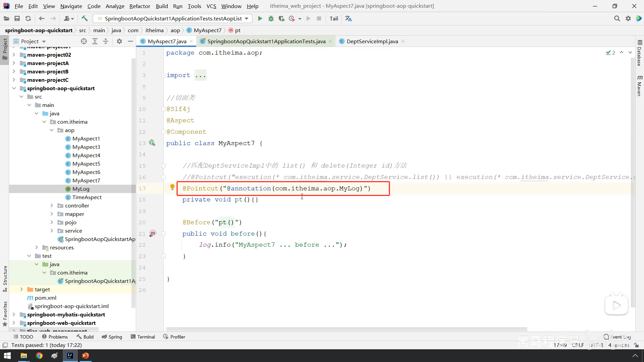
Task: Open the Problems tool window
Action: (55, 337)
